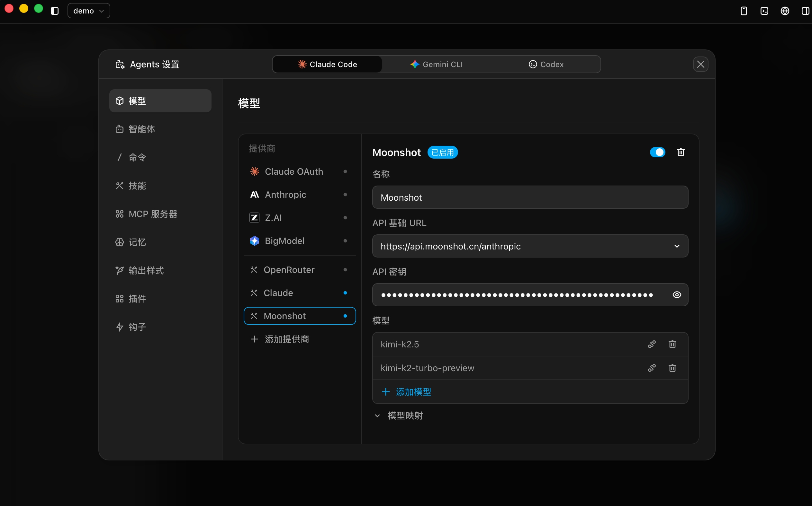Click trash icon for kimi-k2.5

[x=672, y=344]
